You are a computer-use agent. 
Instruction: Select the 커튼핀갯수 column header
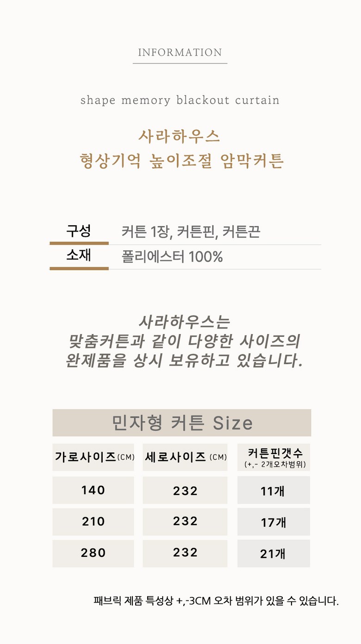[x=274, y=457]
